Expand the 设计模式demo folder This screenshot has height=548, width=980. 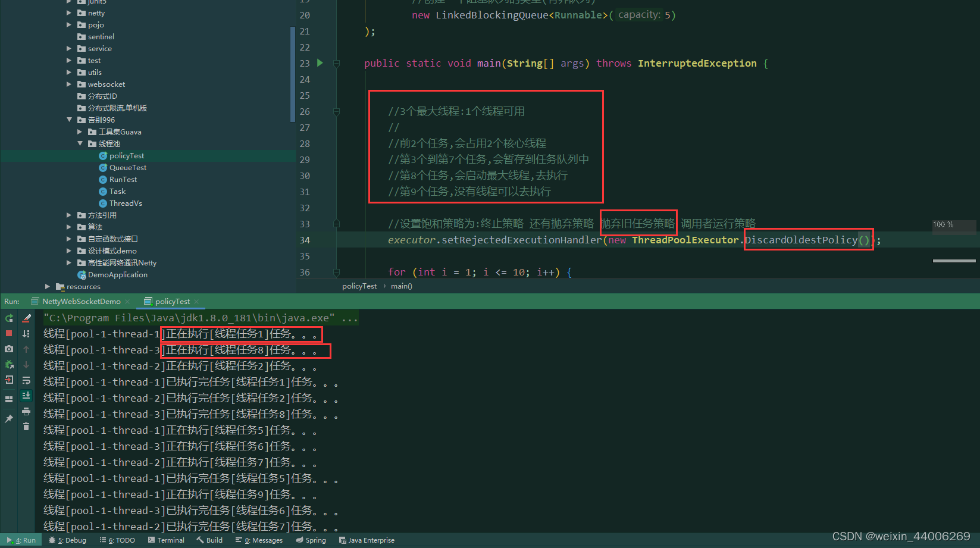pos(70,250)
